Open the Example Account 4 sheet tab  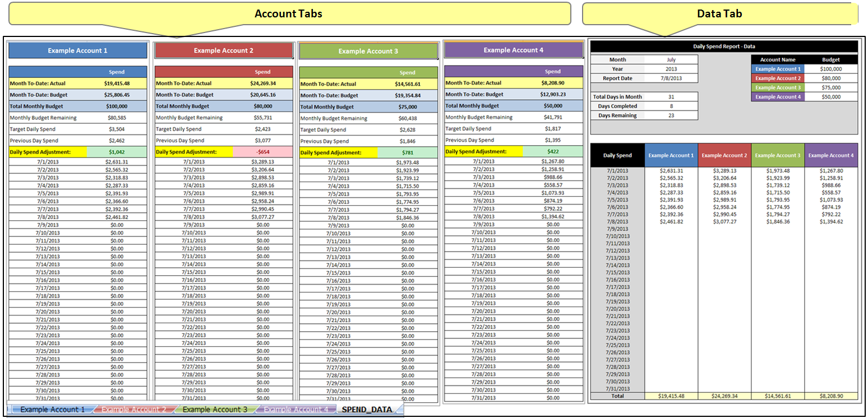[x=296, y=410]
